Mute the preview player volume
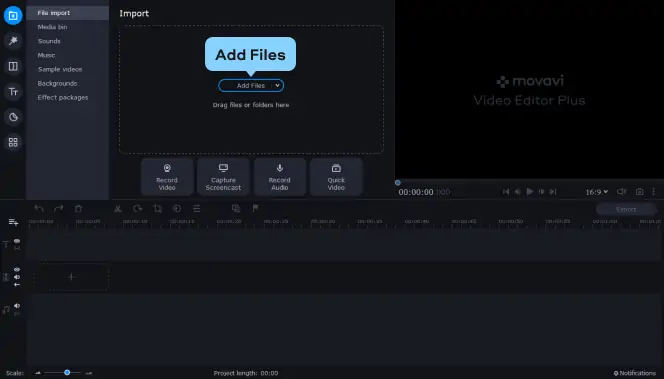 (621, 192)
